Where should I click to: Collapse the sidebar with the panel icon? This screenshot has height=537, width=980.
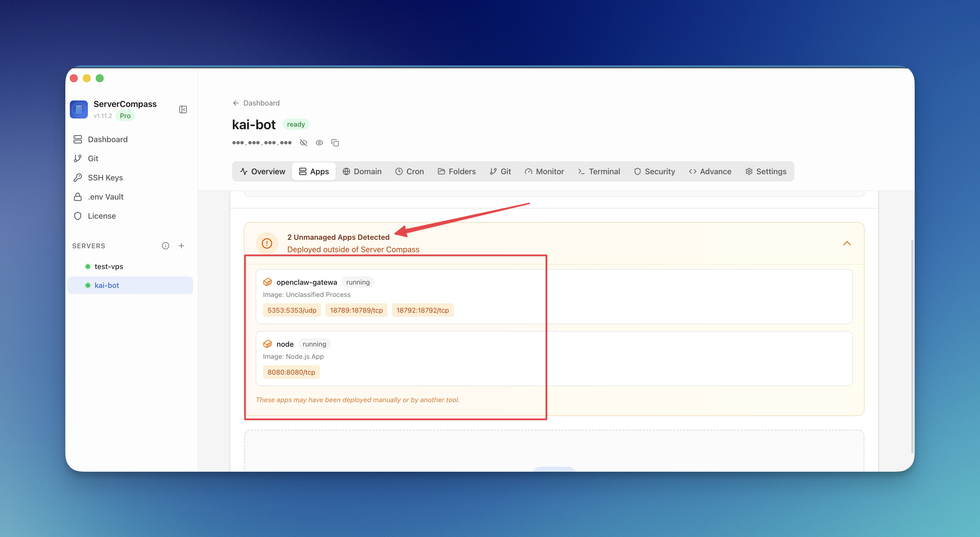coord(182,109)
